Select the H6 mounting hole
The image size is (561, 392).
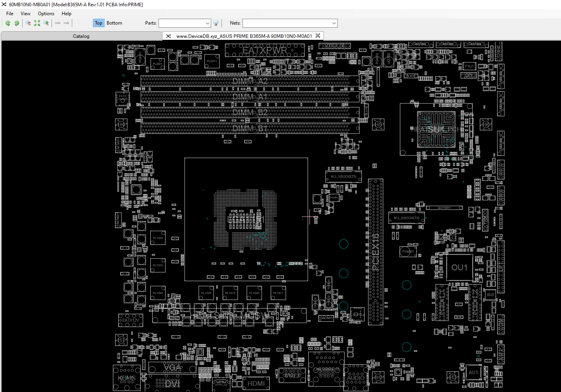[x=486, y=125]
